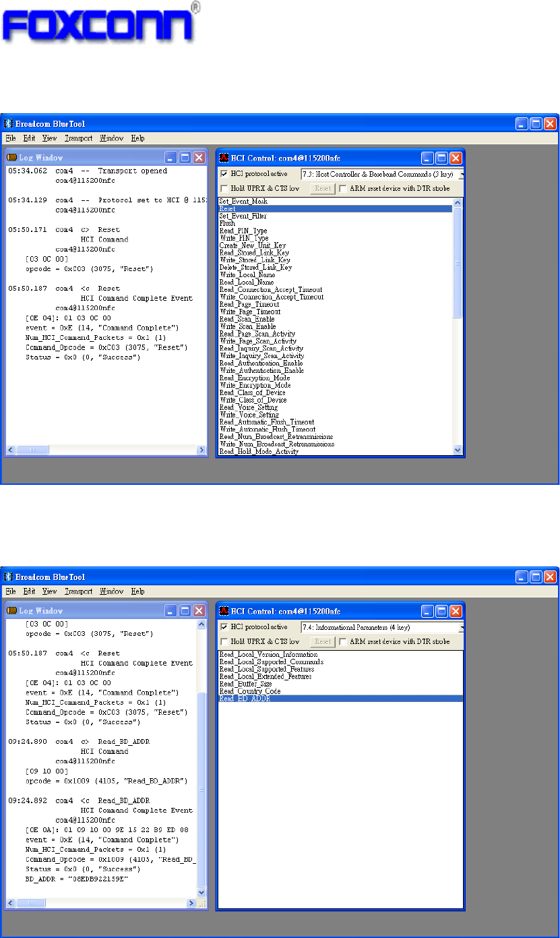The image size is (560, 938).
Task: Click Log Window icon in lower BlueTool
Action: point(11,611)
